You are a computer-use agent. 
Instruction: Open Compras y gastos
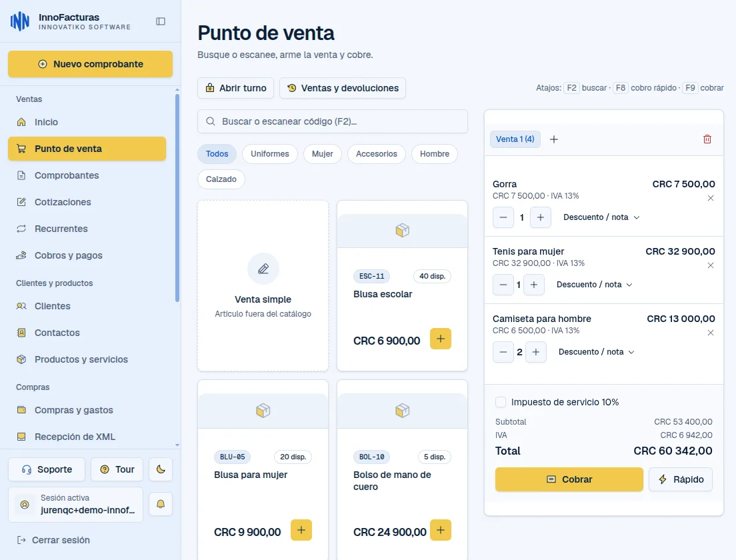tap(87, 410)
